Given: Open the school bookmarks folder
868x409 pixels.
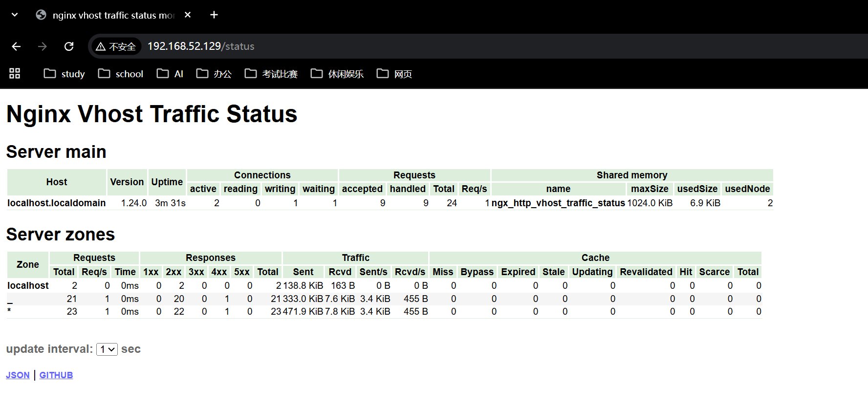Looking at the screenshot, I should click(121, 74).
